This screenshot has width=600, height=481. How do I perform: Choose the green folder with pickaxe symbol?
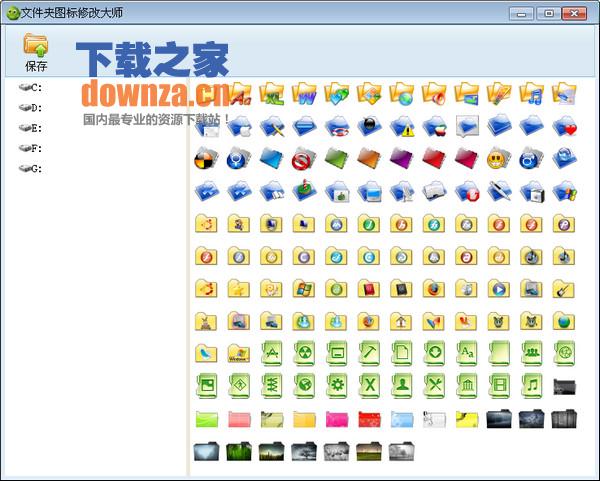(369, 353)
